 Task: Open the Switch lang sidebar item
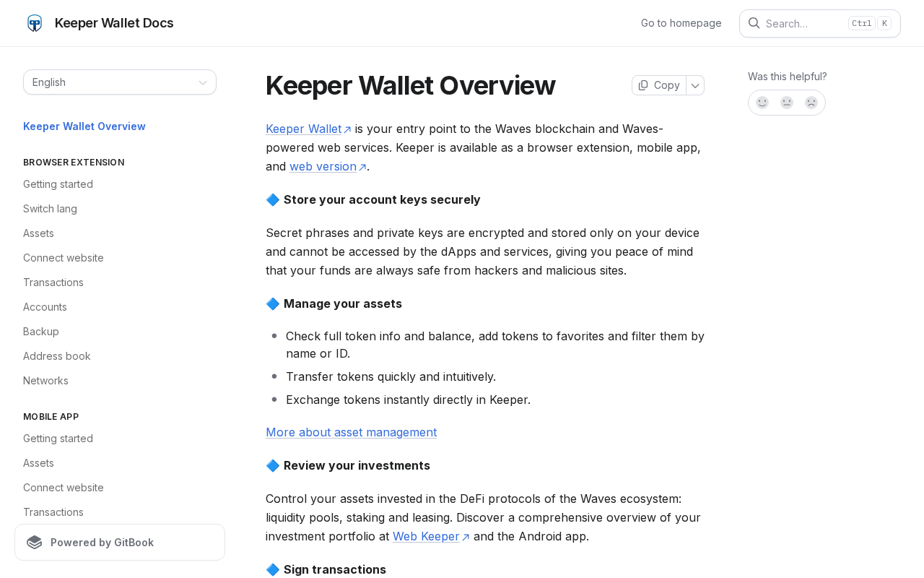coord(50,209)
